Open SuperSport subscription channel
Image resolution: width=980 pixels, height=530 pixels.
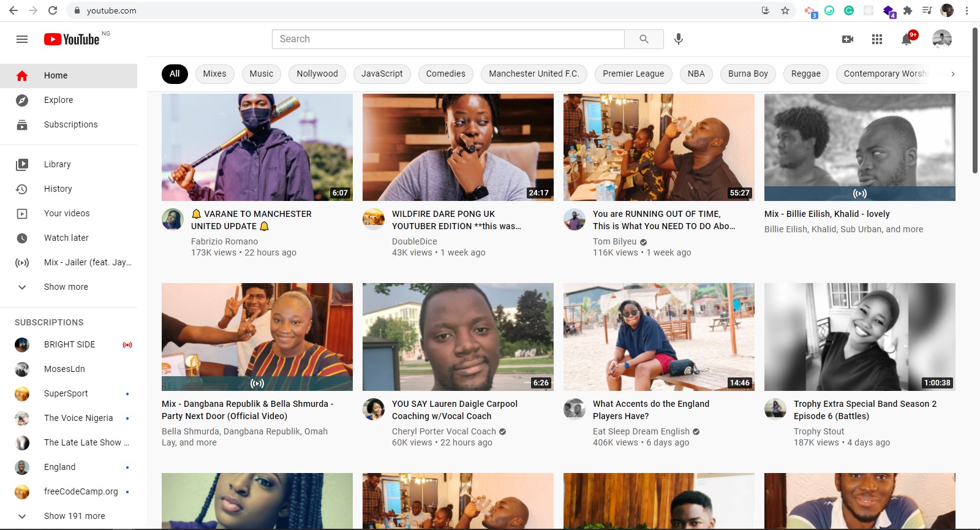[x=69, y=393]
